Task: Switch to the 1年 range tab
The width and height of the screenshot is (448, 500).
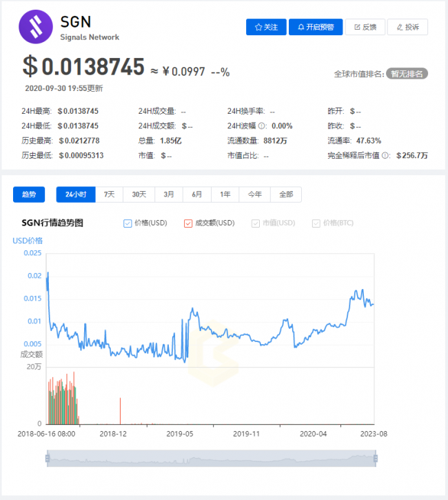Action: point(225,194)
